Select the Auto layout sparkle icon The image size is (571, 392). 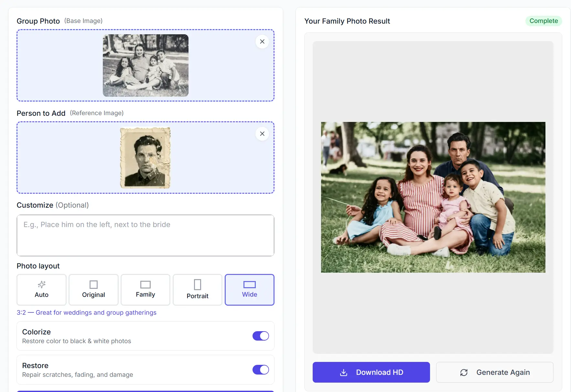click(42, 285)
